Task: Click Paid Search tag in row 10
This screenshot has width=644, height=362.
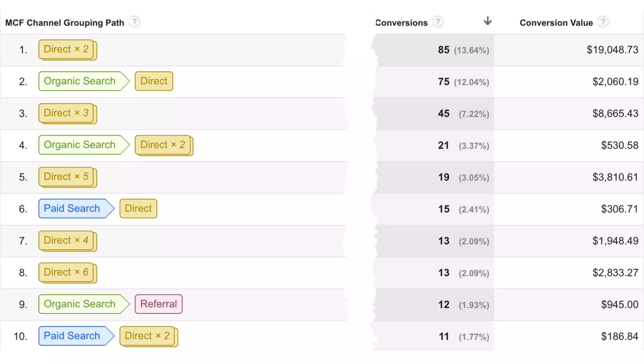Action: tap(72, 336)
